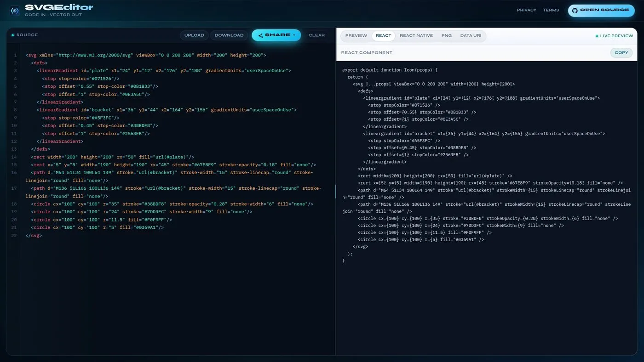The width and height of the screenshot is (644, 362).
Task: Click the Download button
Action: [229, 35]
